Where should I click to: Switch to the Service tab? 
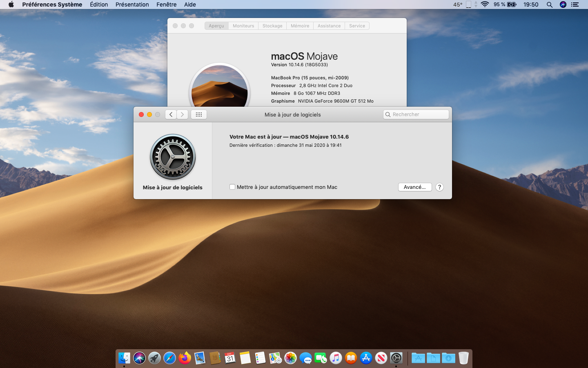click(x=357, y=26)
